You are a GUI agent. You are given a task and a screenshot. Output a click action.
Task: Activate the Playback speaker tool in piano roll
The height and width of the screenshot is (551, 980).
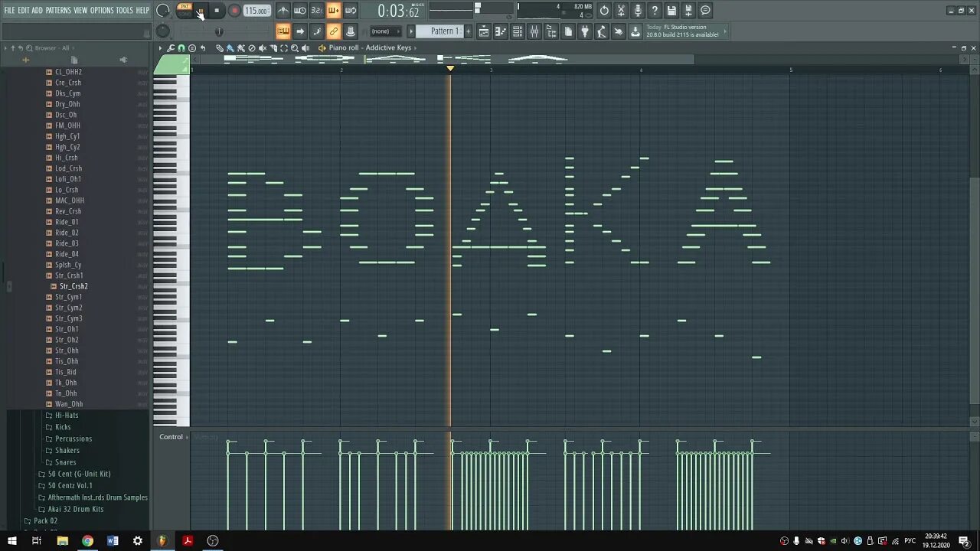305,47
